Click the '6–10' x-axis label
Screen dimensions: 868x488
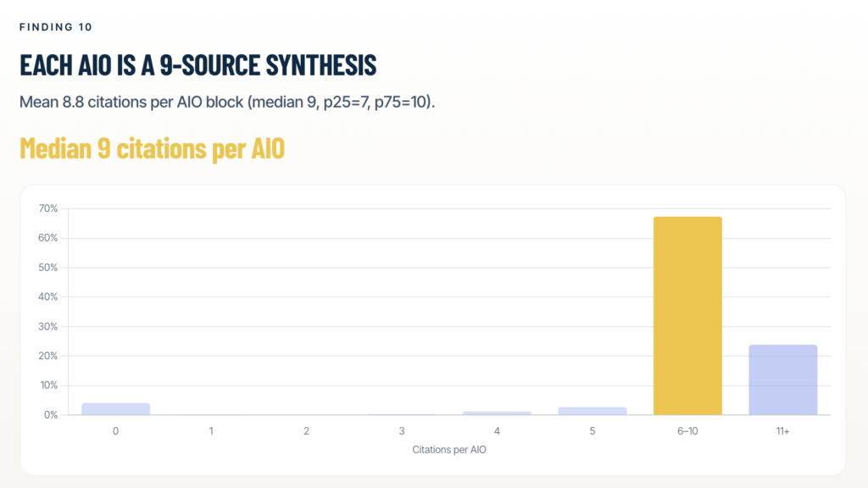(687, 431)
